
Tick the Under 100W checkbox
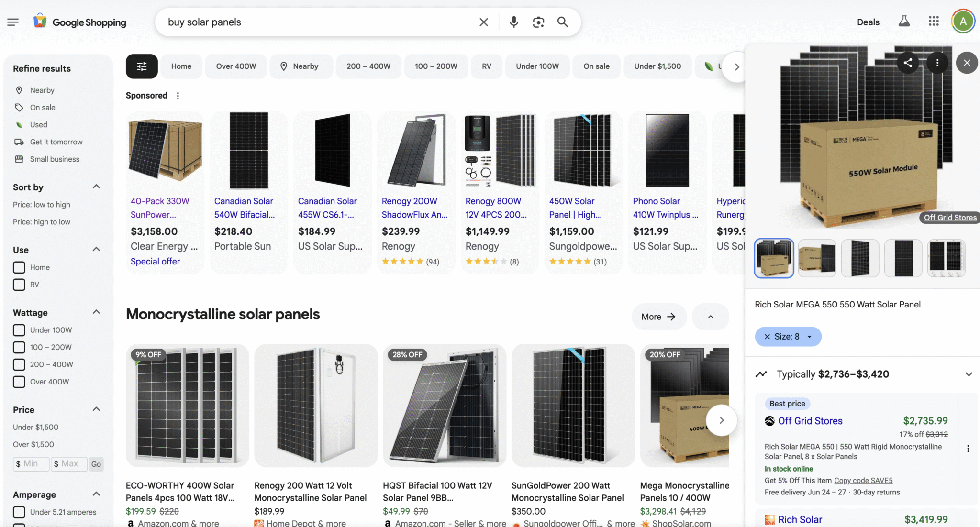[19, 330]
